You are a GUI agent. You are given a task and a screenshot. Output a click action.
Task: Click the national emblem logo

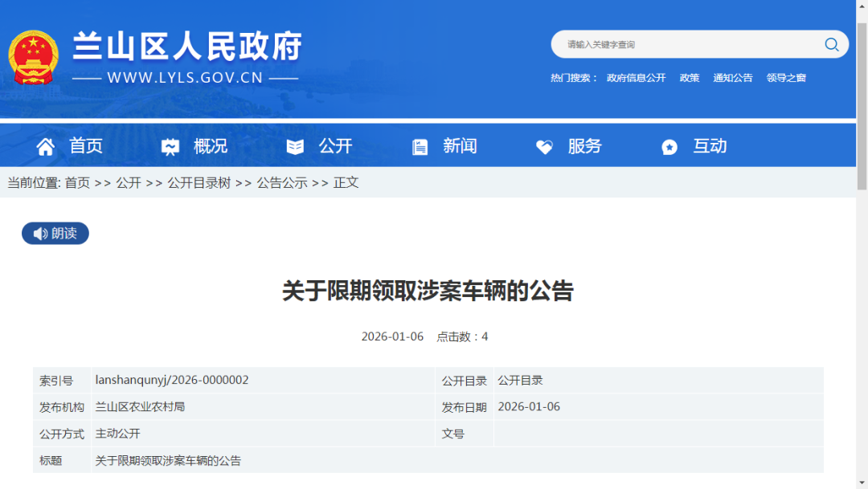[x=33, y=58]
